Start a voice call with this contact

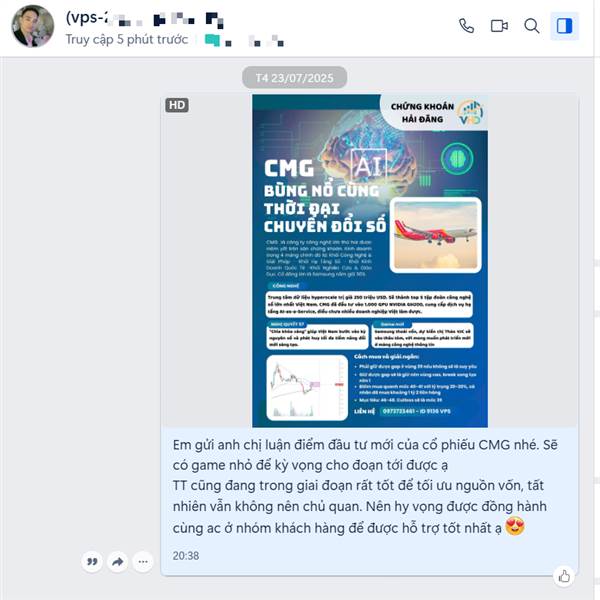pyautogui.click(x=466, y=26)
